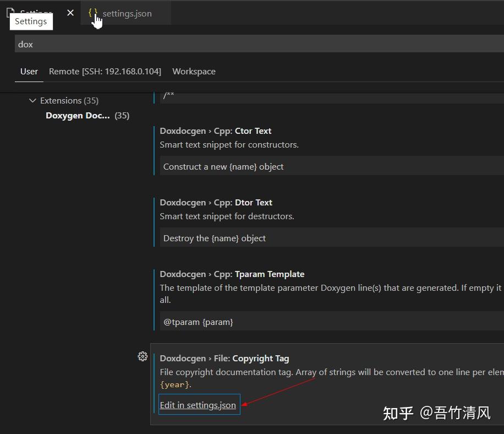The image size is (504, 434).
Task: Switch to the settings.json tab
Action: coord(127,13)
